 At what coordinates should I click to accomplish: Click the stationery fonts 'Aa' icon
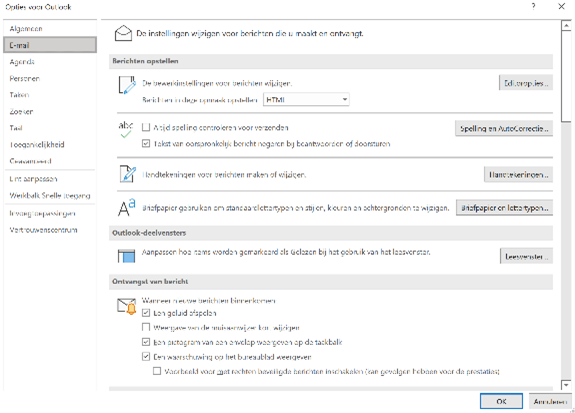(x=127, y=208)
